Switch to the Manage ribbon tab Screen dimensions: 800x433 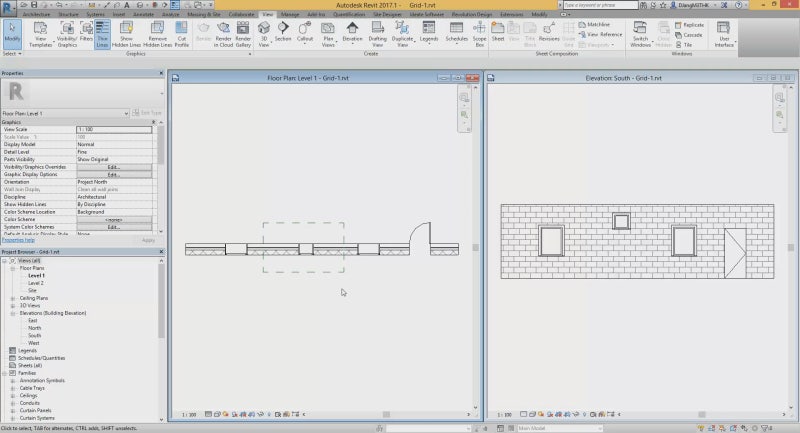coord(290,14)
